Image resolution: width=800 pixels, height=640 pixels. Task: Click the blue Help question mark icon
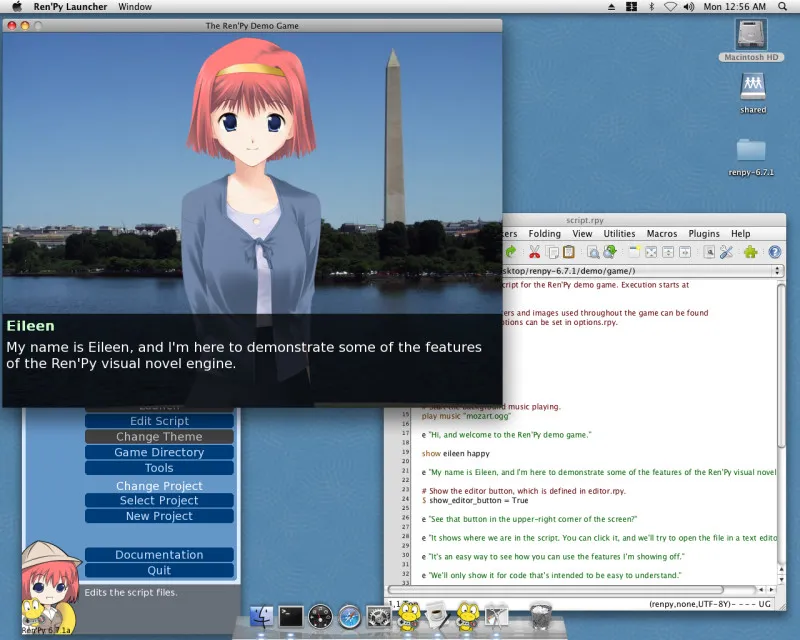click(775, 252)
